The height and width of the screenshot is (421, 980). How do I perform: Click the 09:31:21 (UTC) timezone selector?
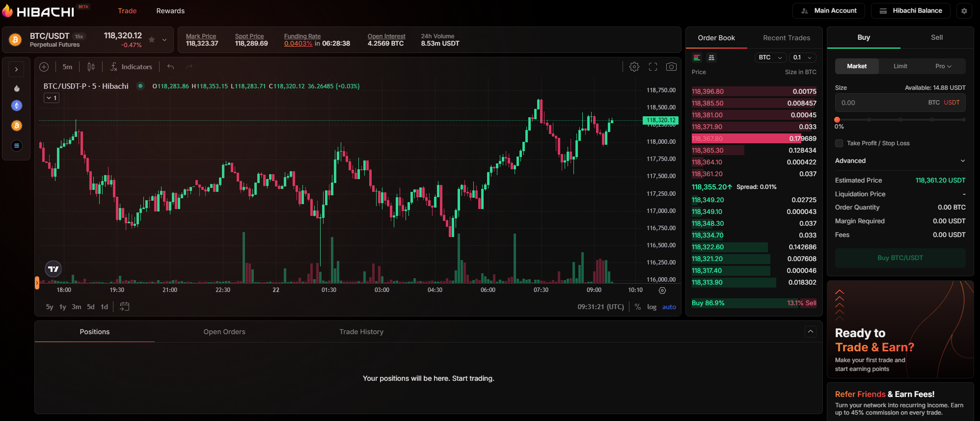(x=600, y=307)
